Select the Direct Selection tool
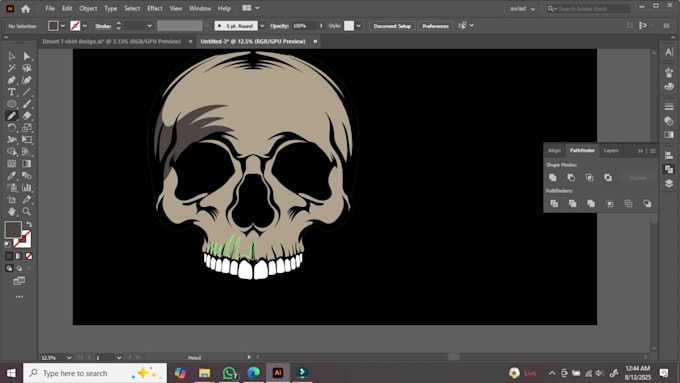Viewport: 680px width, 383px height. pyautogui.click(x=27, y=56)
